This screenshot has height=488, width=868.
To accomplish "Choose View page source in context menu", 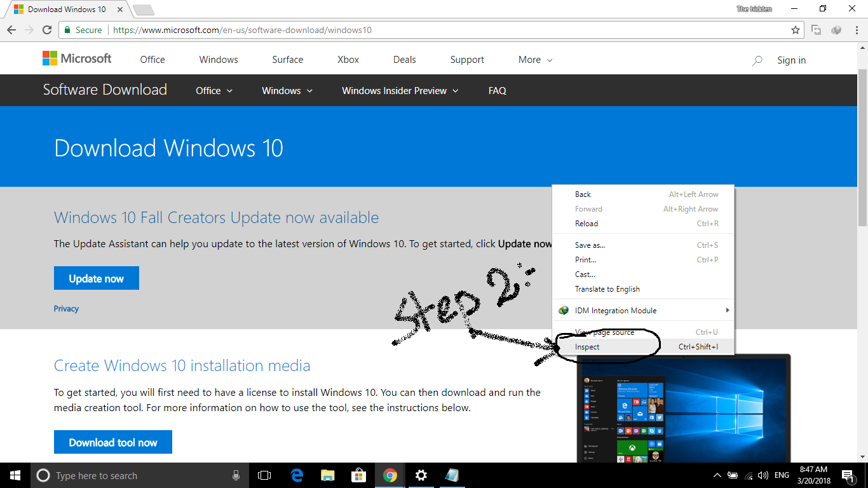I will tap(643, 332).
